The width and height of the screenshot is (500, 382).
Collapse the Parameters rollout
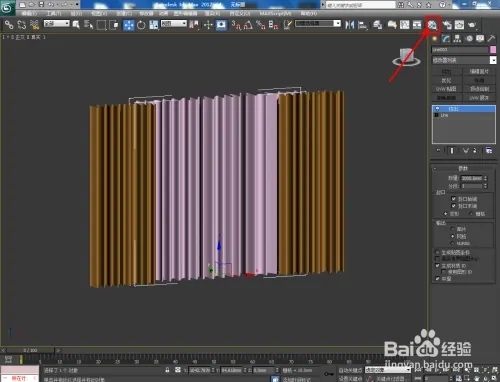(x=463, y=168)
